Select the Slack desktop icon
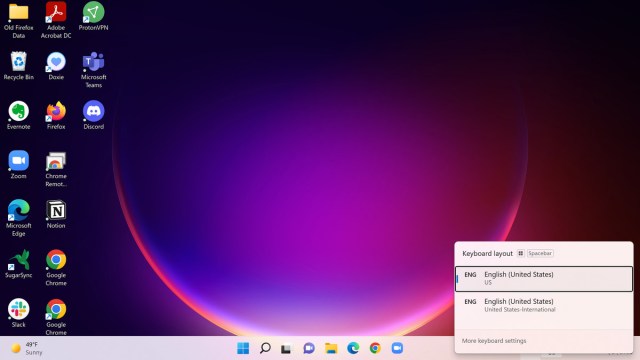The height and width of the screenshot is (360, 640). pos(18,313)
